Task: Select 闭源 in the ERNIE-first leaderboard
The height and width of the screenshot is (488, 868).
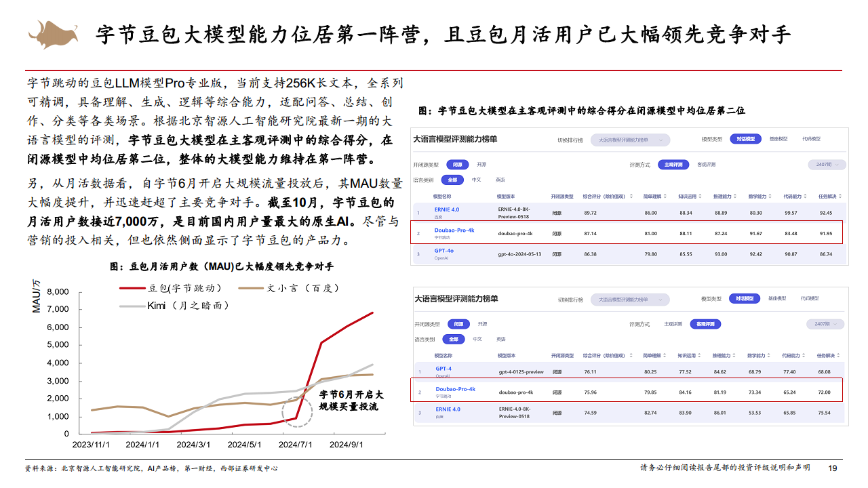Action: click(458, 165)
